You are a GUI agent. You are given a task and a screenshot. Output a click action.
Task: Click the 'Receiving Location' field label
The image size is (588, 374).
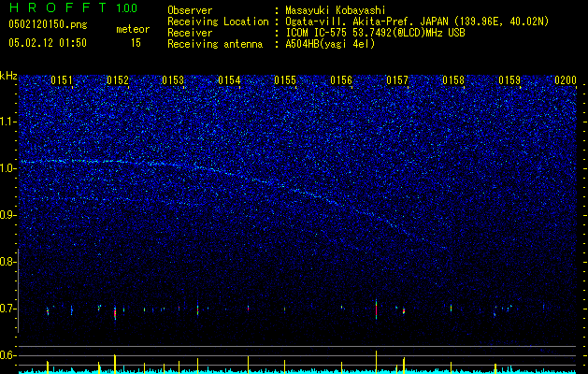[x=218, y=22]
